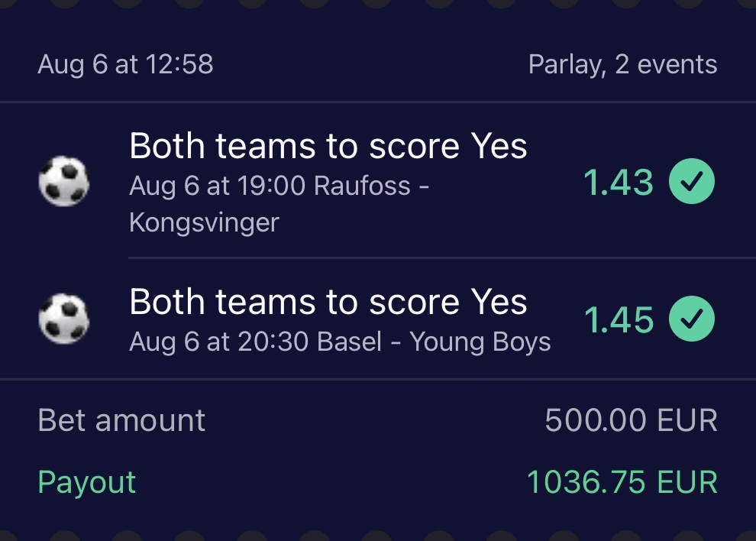The width and height of the screenshot is (756, 541).
Task: Click the "Young Boys" team name
Action: coord(480,342)
